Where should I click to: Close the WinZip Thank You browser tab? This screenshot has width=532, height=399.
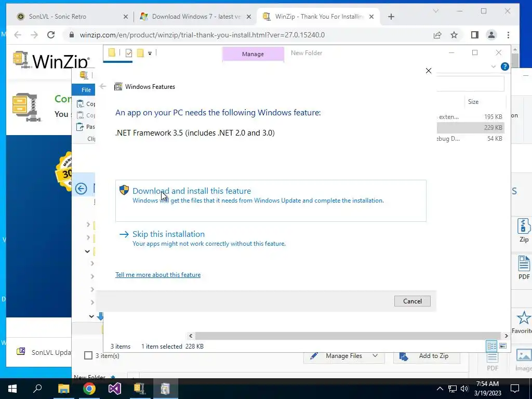[371, 17]
